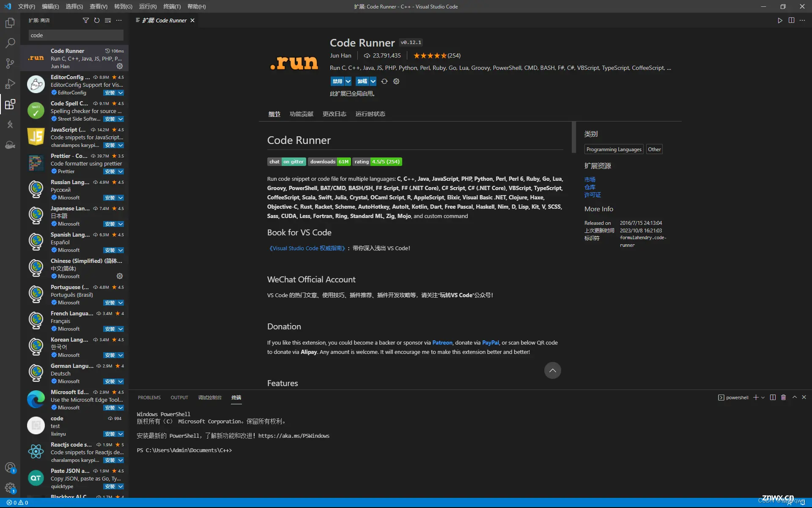Click the Run code play icon
812x508 pixels.
coord(780,20)
